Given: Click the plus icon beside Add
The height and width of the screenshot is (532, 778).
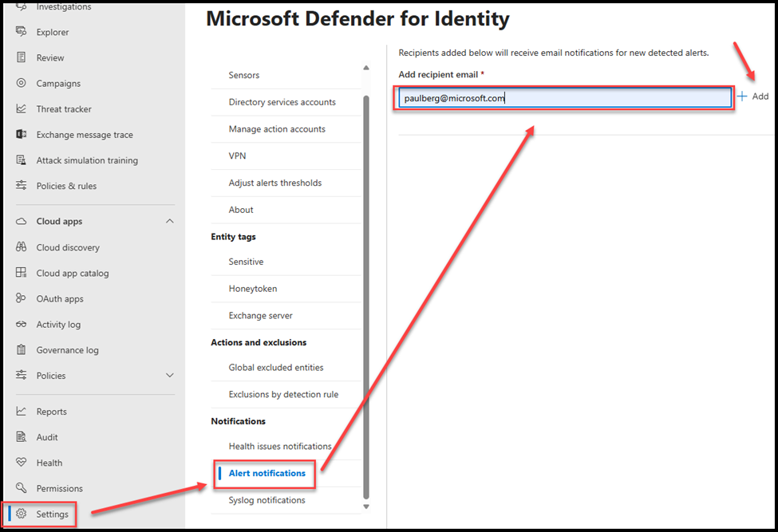Looking at the screenshot, I should click(742, 97).
